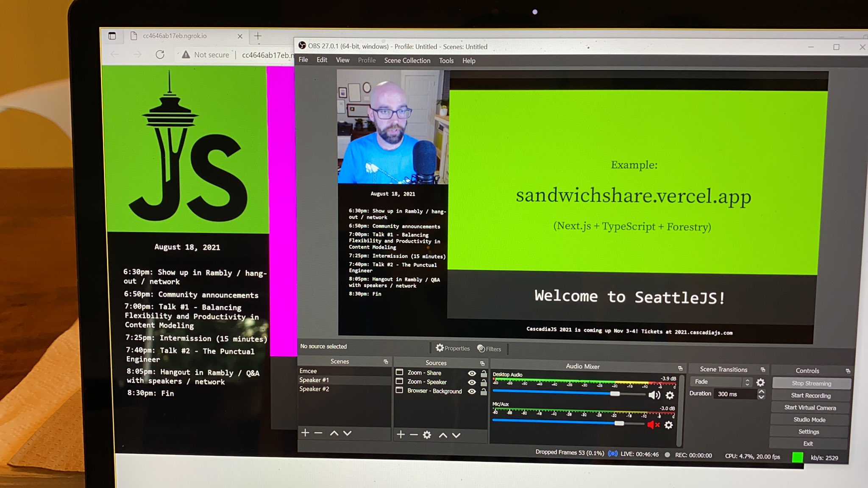Move source up in Sources list
Image resolution: width=868 pixels, height=488 pixels.
pos(443,435)
